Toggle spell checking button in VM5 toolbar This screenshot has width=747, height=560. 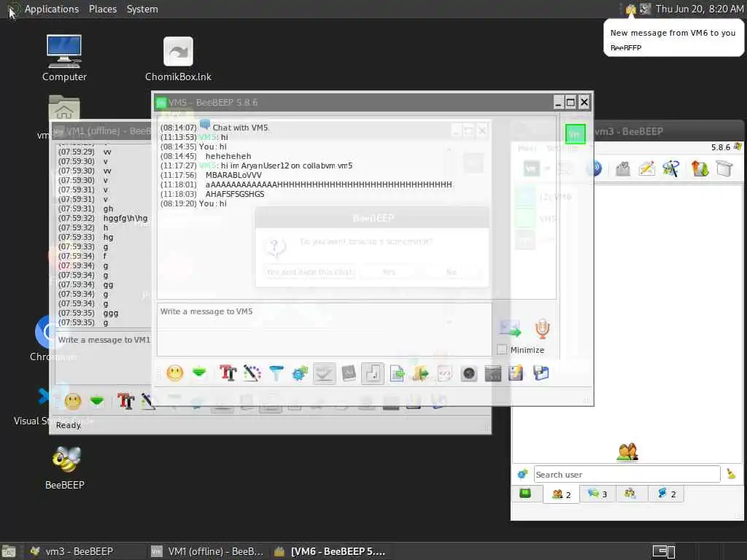coord(325,373)
